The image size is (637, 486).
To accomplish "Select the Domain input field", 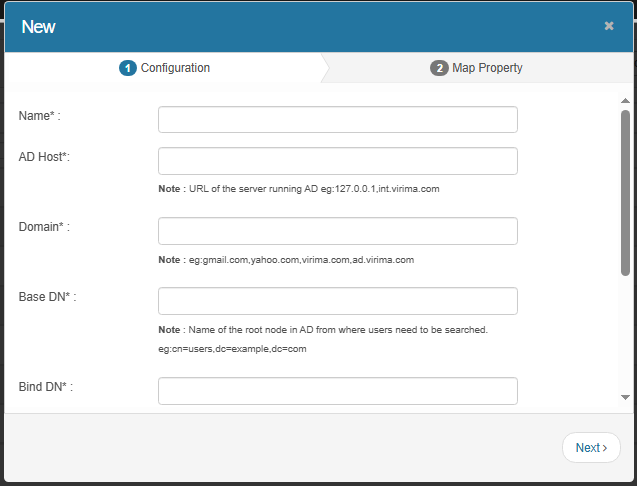I will pyautogui.click(x=337, y=231).
